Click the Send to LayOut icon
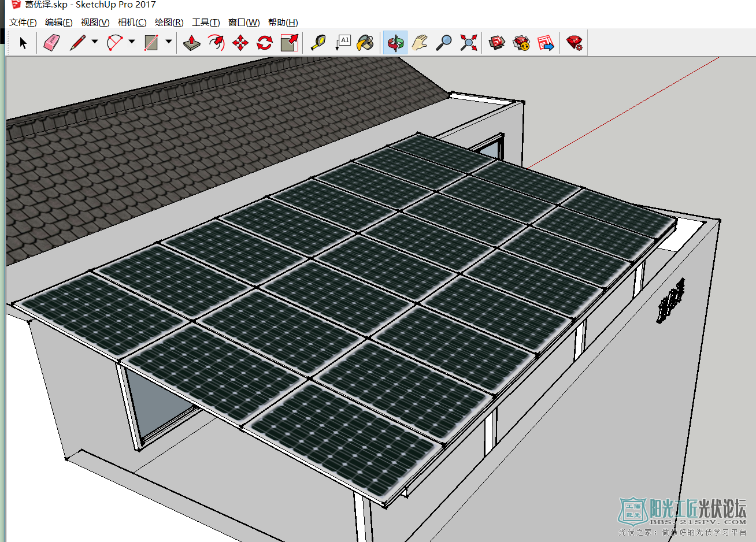This screenshot has height=542, width=756. 546,43
